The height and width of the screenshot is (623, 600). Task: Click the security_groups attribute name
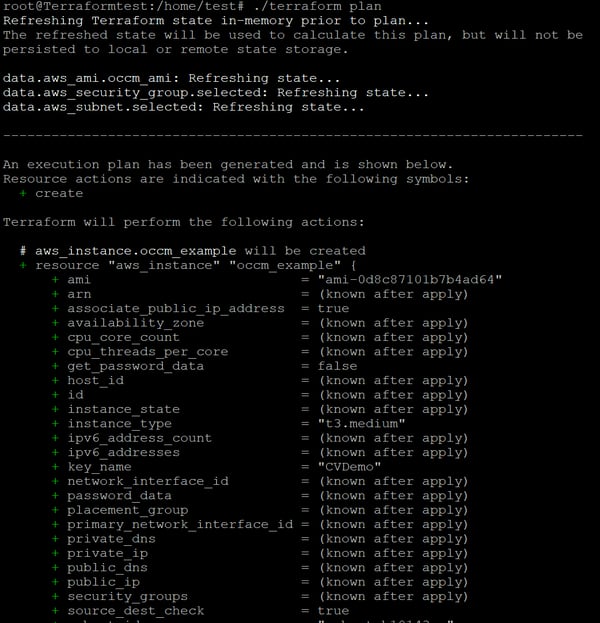coord(127,596)
